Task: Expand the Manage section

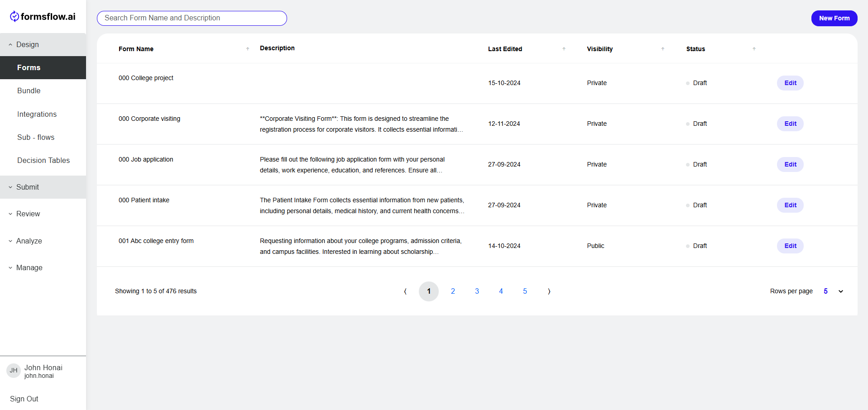Action: click(43, 267)
